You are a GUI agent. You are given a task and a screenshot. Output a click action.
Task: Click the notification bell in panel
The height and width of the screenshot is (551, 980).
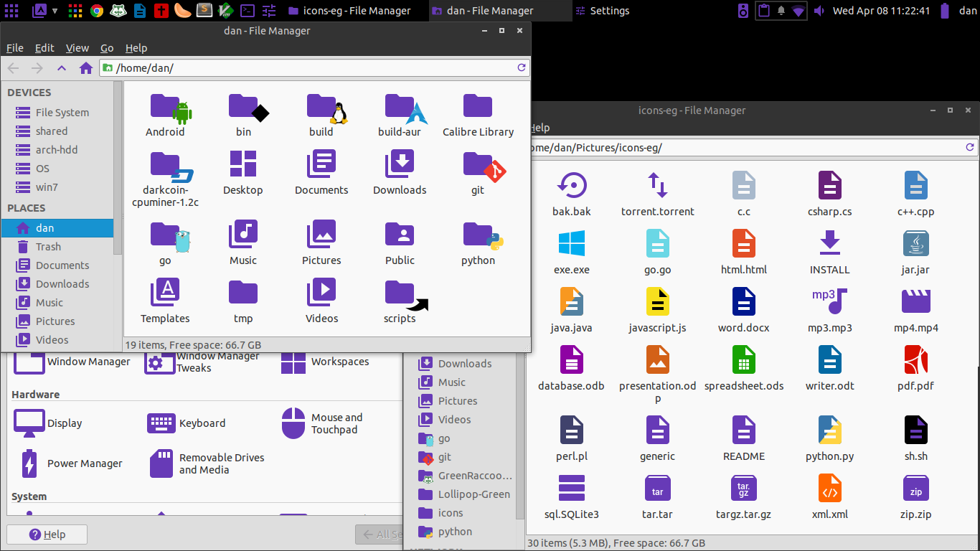coord(781,11)
